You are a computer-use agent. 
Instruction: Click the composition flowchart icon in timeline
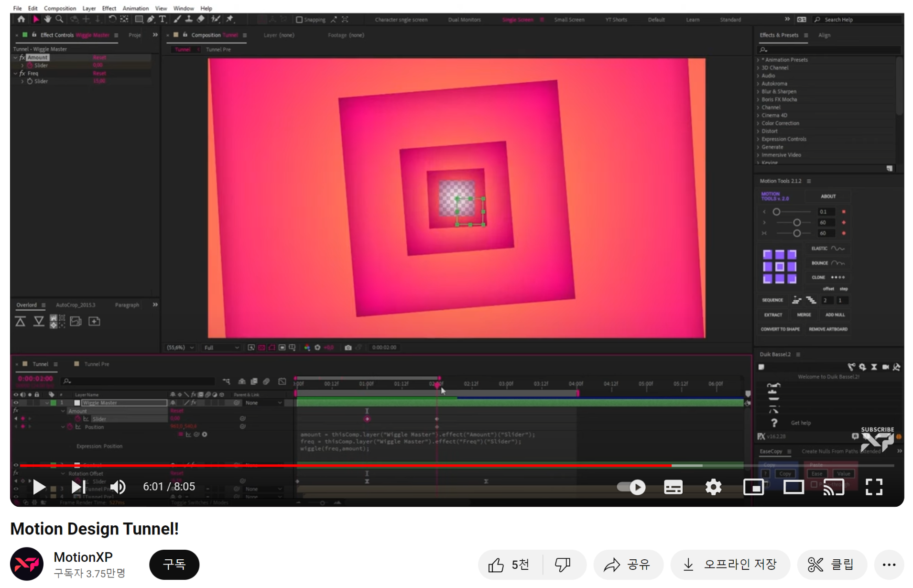[x=227, y=381]
